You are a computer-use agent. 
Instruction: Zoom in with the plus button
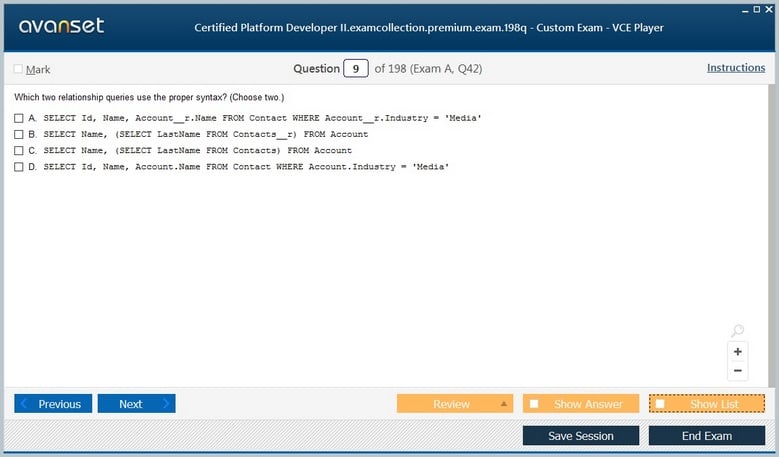point(738,352)
